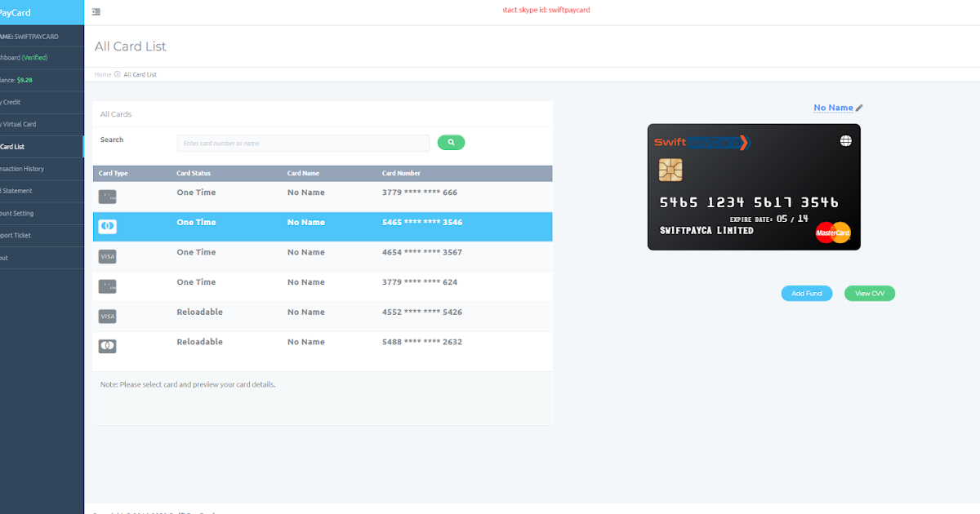Image resolution: width=980 pixels, height=514 pixels.
Task: Click the Add Fund button
Action: 806,293
